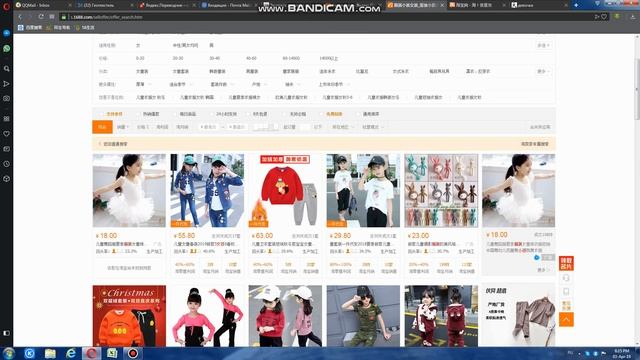Open a new tab with plus button
Viewport: 640px width, 360px height.
576,5
